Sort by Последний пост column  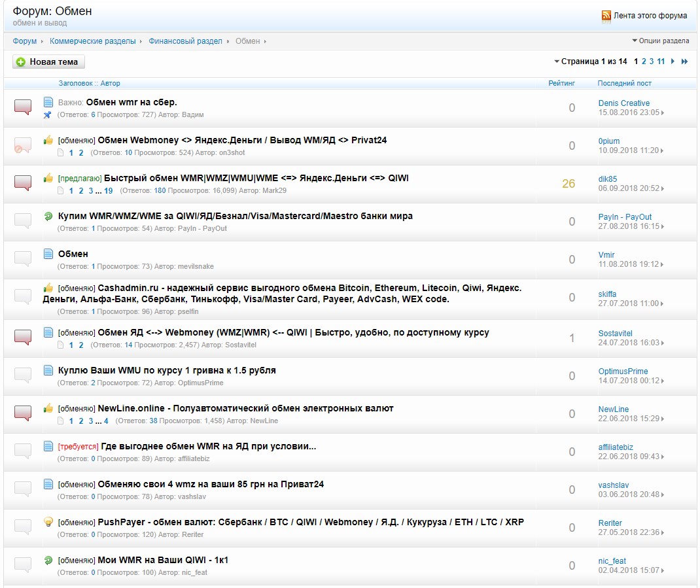click(x=625, y=83)
